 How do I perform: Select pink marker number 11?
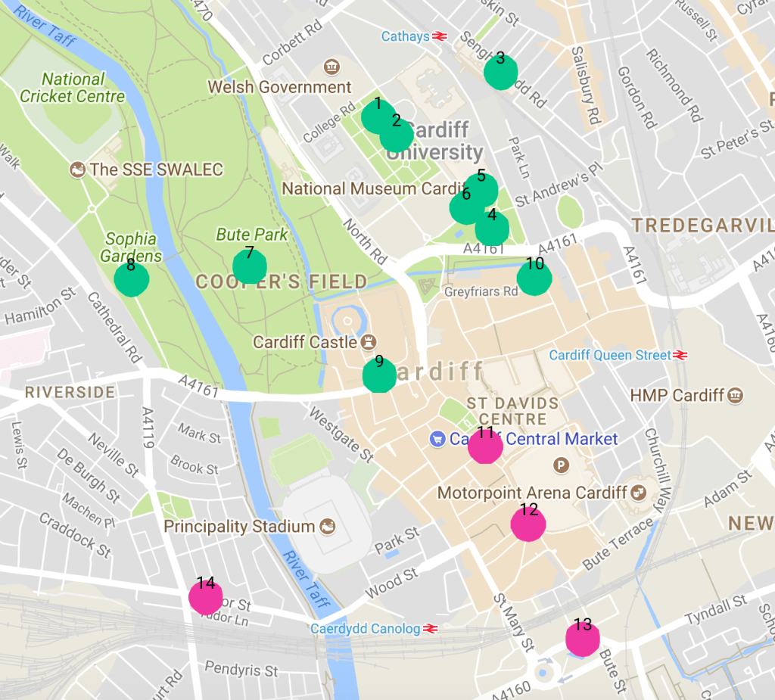(485, 446)
